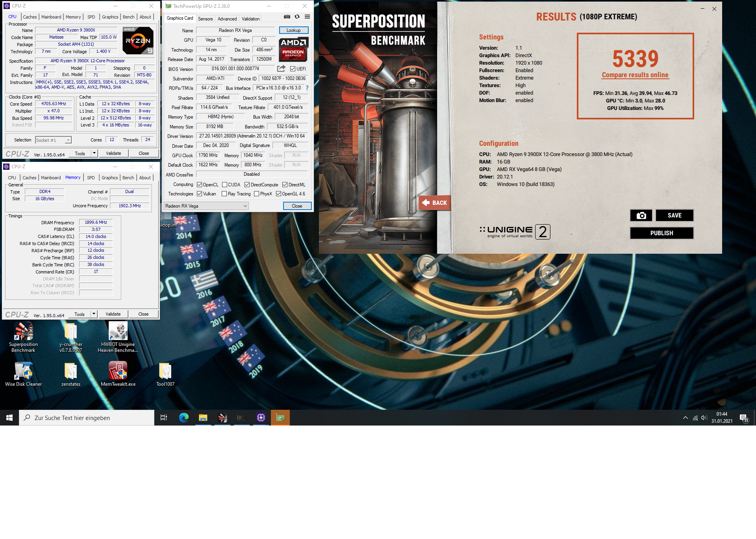Viewport: 756px width, 539px height.
Task: Open the Sensors tab in GPU-Z
Action: (x=205, y=19)
